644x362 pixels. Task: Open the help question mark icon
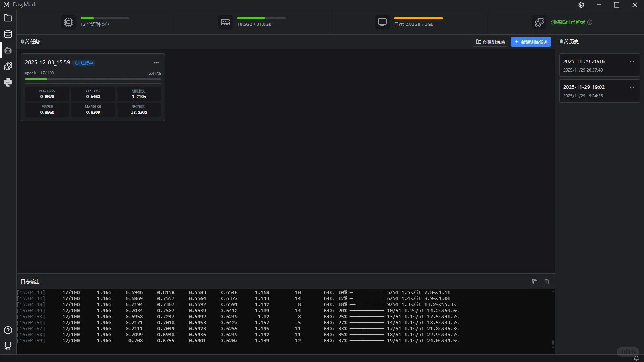tap(8, 330)
